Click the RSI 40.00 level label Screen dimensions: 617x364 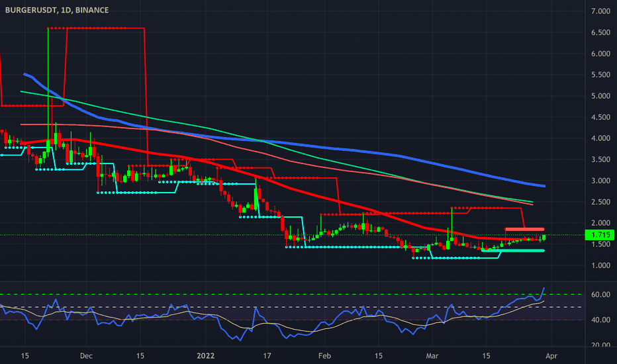pos(600,320)
